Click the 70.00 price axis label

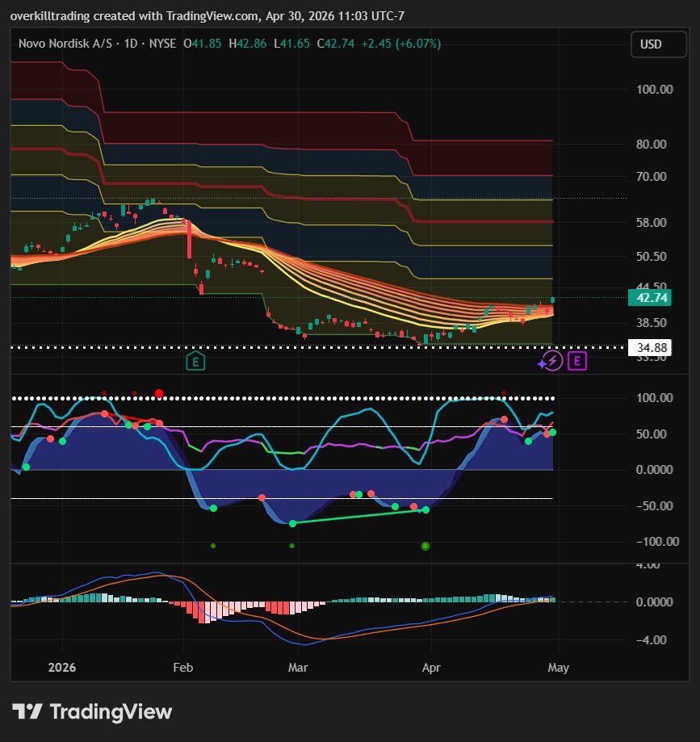pyautogui.click(x=652, y=177)
